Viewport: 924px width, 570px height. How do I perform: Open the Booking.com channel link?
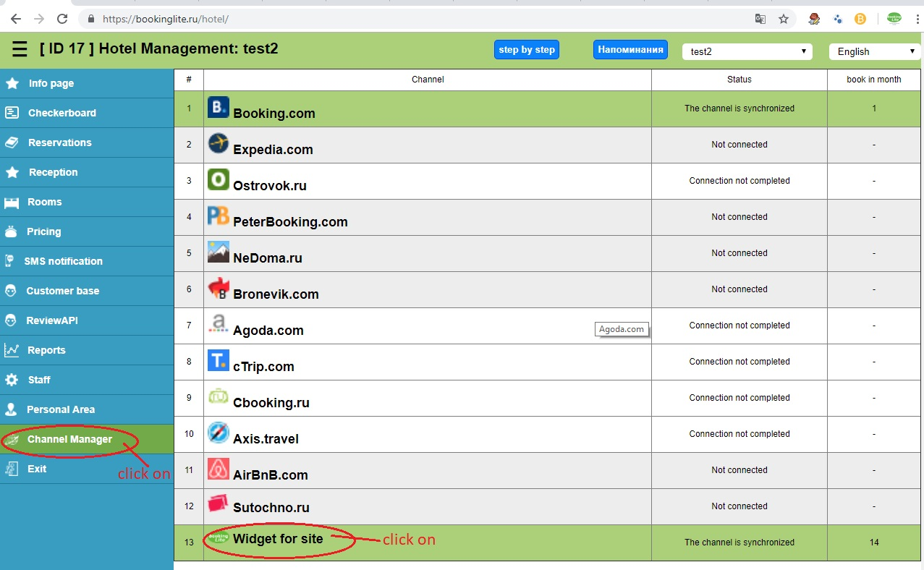coord(274,114)
